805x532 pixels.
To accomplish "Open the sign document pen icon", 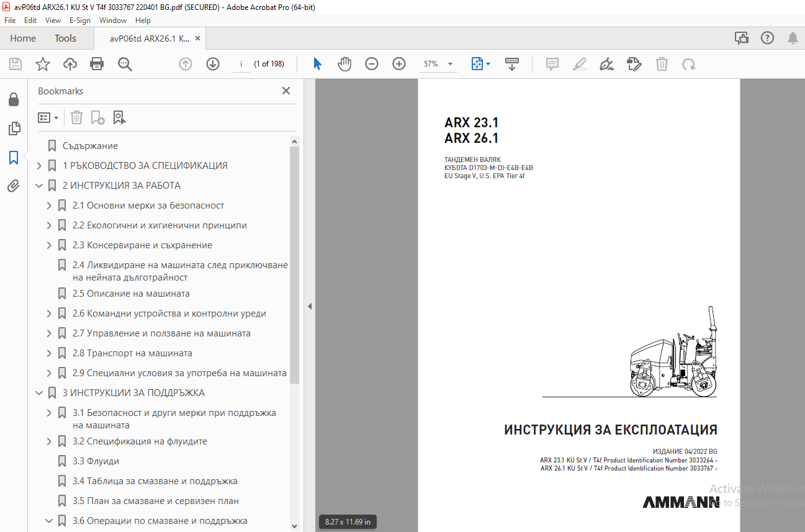I will pyautogui.click(x=607, y=64).
